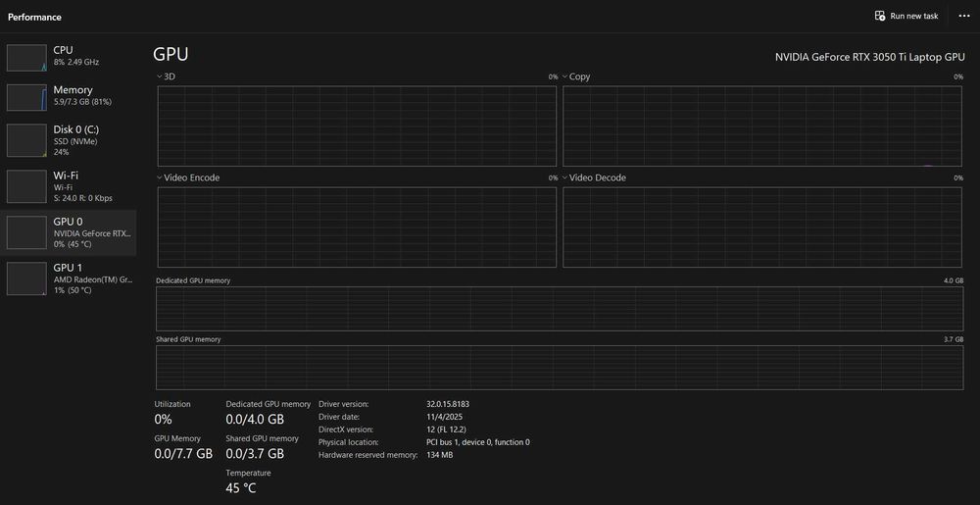Screen dimensions: 980x505
Task: Click the Shared GPU memory graph
Action: pyautogui.click(x=560, y=368)
